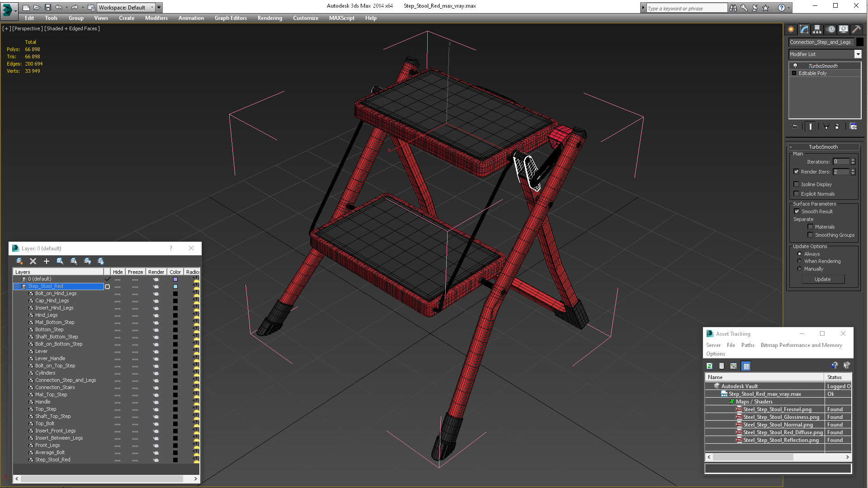The image size is (868, 488).
Task: Click the Render column header
Action: (156, 272)
